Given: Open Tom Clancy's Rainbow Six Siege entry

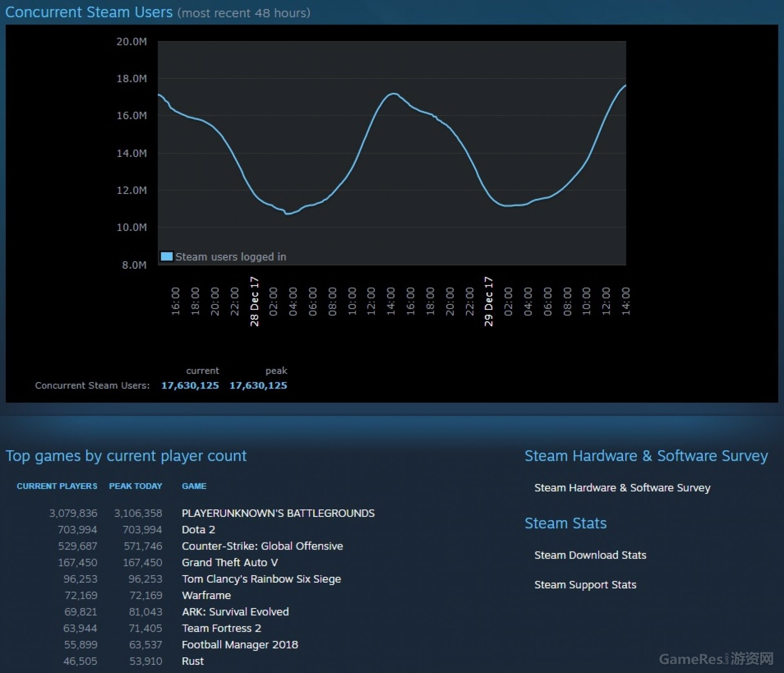Looking at the screenshot, I should pyautogui.click(x=261, y=579).
